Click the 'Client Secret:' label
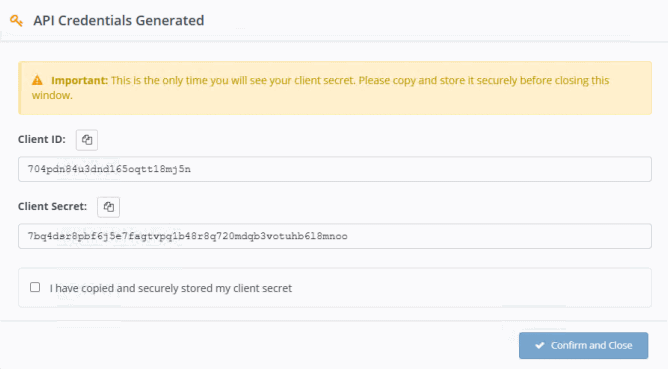This screenshot has height=369, width=668. coord(52,206)
